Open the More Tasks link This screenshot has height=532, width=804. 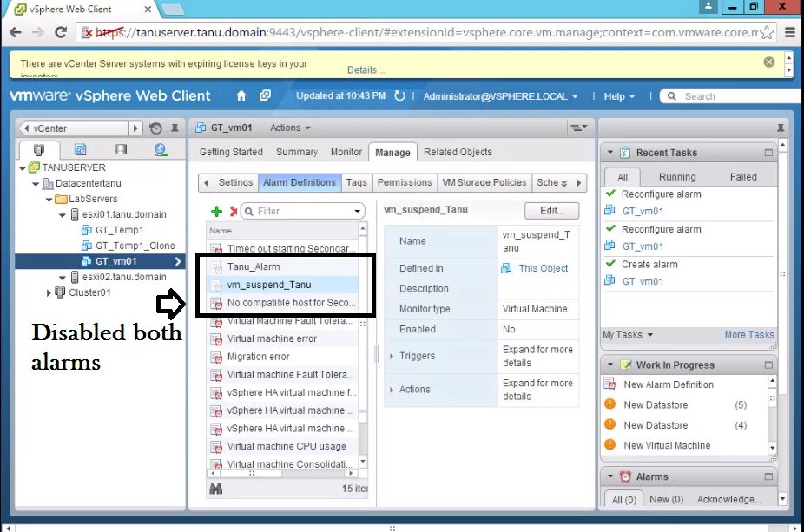[749, 335]
